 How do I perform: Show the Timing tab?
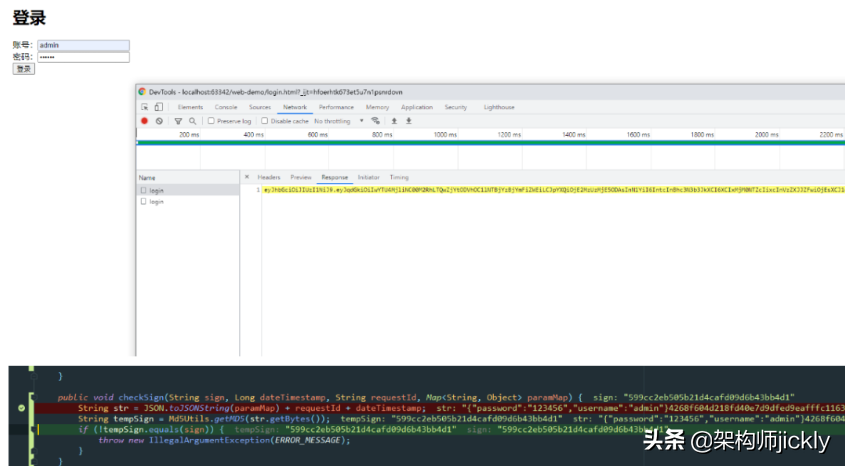point(399,177)
